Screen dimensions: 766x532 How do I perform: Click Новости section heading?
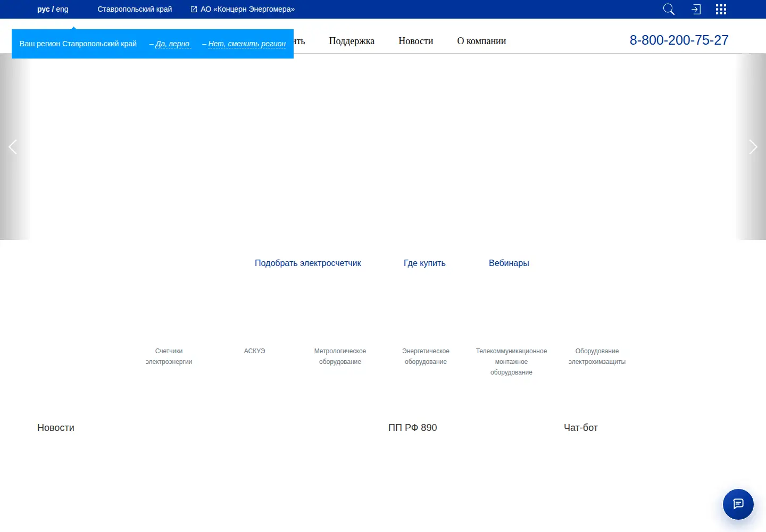56,428
